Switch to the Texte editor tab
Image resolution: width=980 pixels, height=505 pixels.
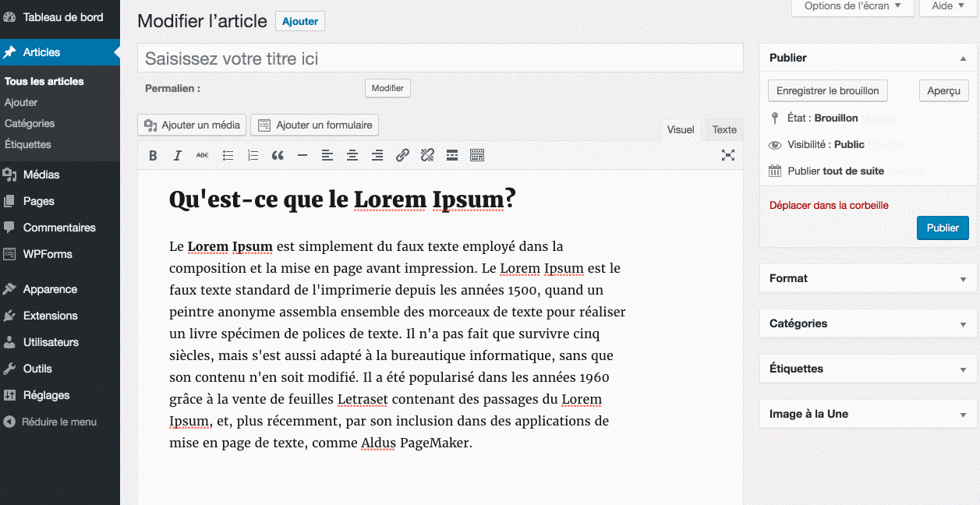pos(724,129)
